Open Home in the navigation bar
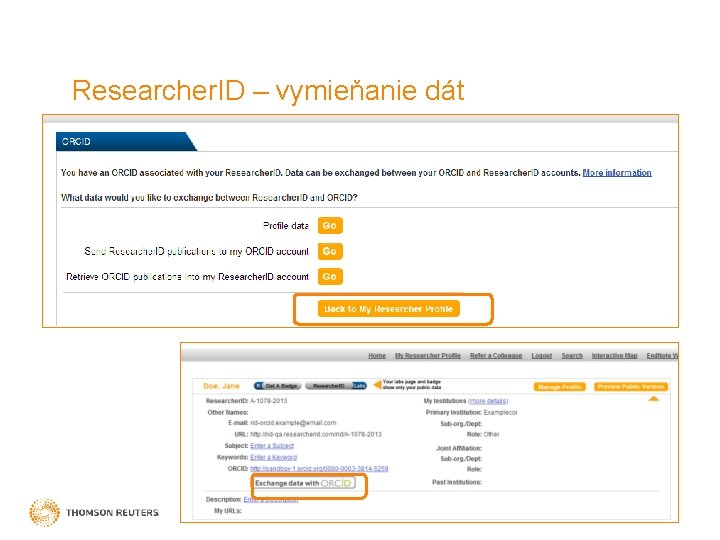The height and width of the screenshot is (540, 720). [x=377, y=355]
